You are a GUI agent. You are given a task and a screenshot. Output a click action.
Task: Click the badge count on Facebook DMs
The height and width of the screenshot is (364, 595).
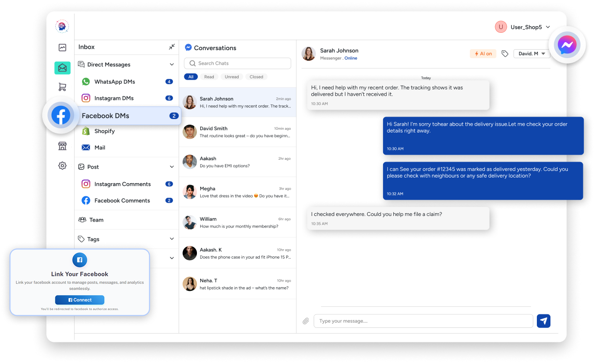[174, 116]
